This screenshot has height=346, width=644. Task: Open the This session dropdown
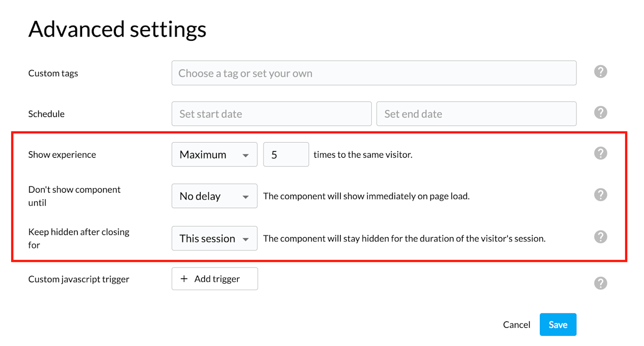tap(214, 238)
